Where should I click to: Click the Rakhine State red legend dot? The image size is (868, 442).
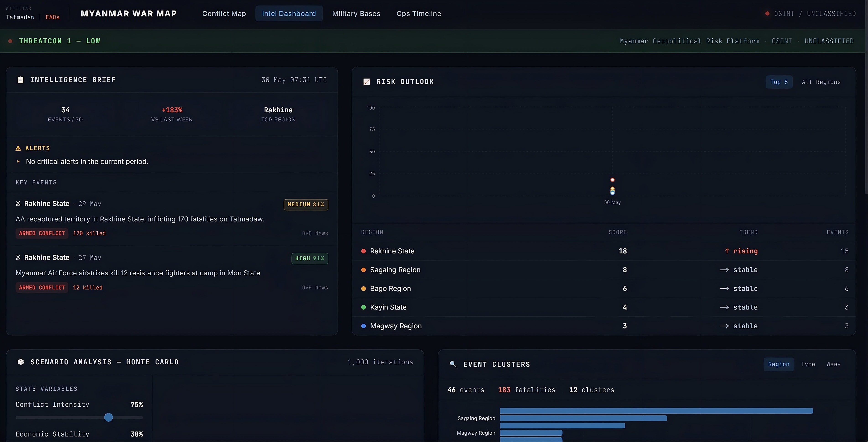(364, 251)
